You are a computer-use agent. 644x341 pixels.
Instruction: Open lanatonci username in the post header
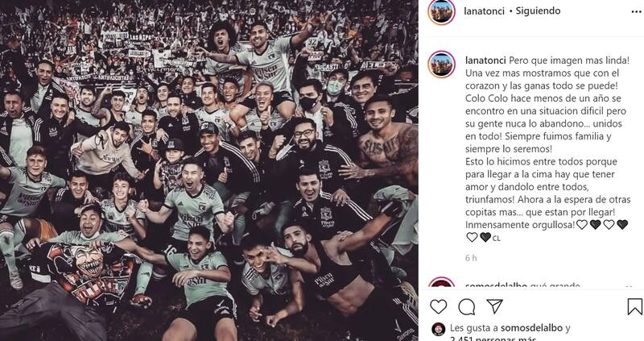click(484, 11)
